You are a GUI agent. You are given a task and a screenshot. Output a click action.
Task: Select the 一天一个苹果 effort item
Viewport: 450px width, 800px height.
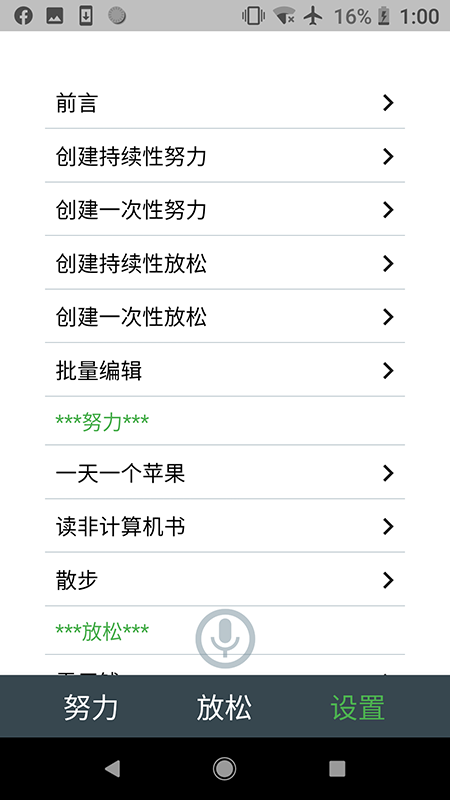(x=225, y=472)
